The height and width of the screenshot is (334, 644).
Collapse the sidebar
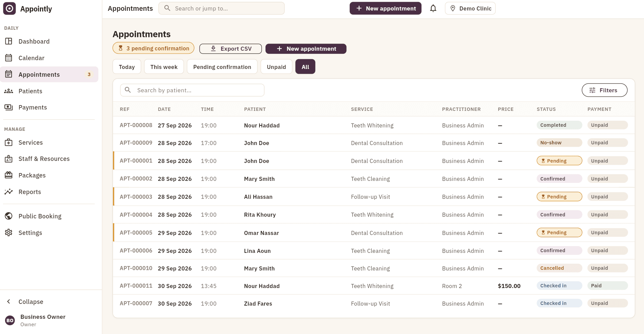[x=49, y=302]
